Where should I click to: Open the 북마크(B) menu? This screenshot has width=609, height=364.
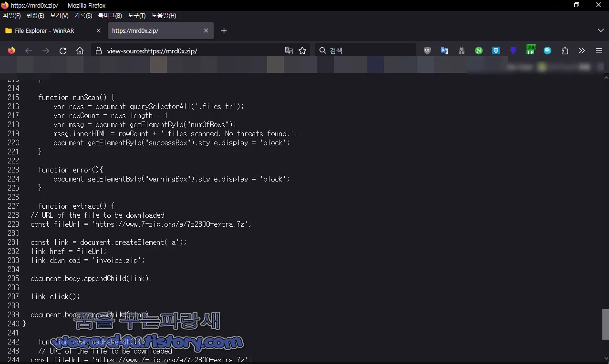coord(110,16)
